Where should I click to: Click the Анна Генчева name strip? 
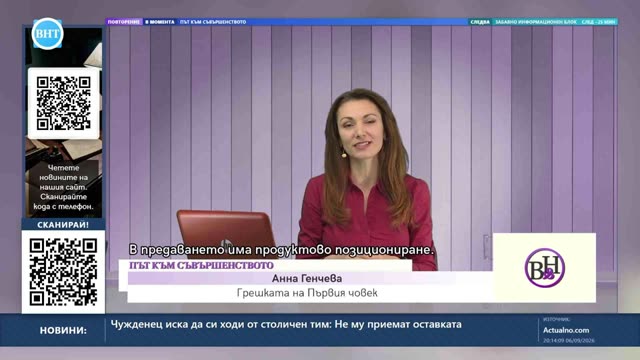tap(307, 278)
